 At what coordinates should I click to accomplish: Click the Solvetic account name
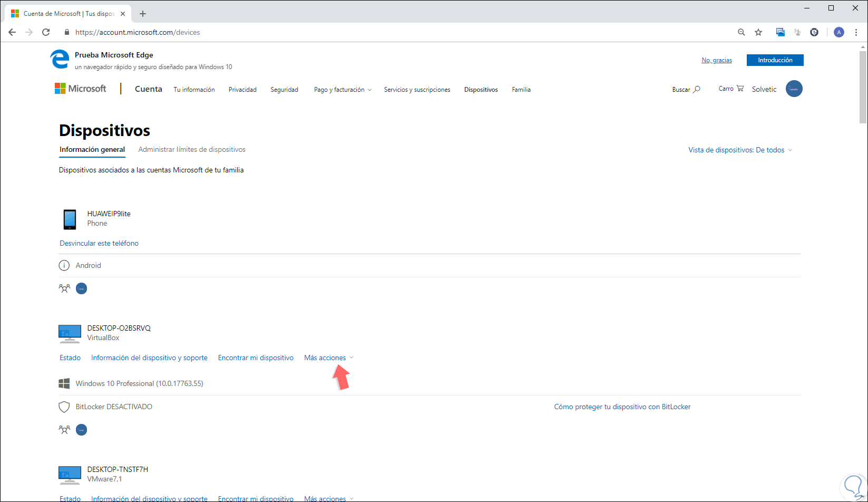click(x=764, y=89)
